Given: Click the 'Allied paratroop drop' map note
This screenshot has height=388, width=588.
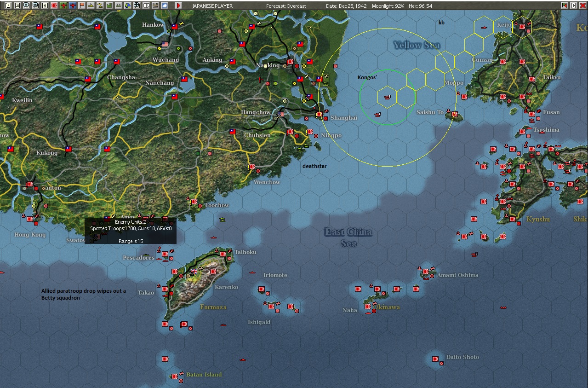Looking at the screenshot, I should coord(83,294).
